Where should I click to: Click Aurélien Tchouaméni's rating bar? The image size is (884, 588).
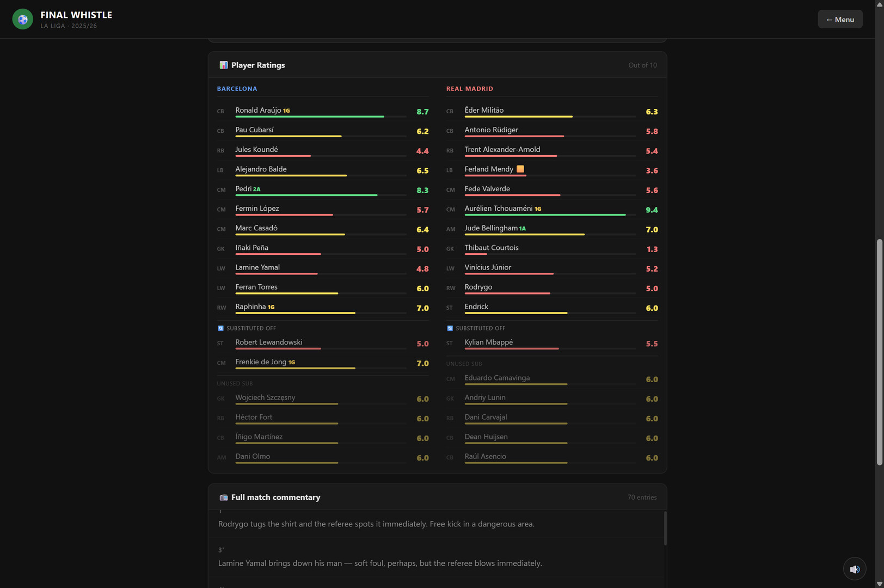550,215
